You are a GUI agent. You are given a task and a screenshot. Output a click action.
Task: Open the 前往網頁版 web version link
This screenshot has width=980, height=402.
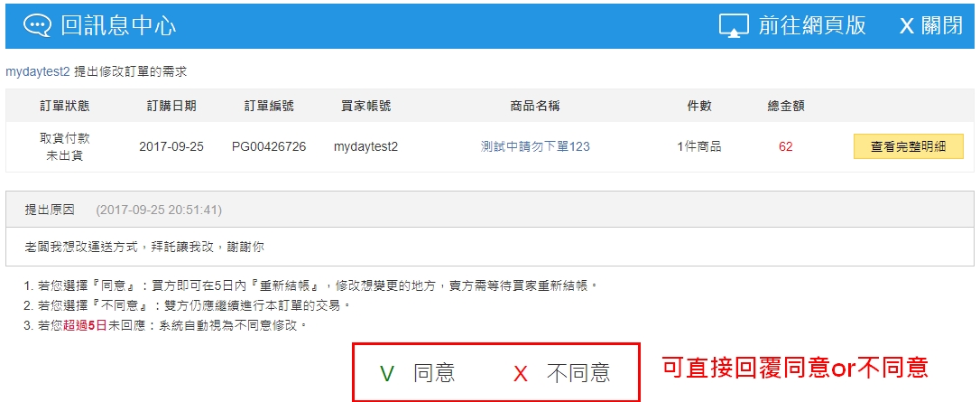click(812, 25)
